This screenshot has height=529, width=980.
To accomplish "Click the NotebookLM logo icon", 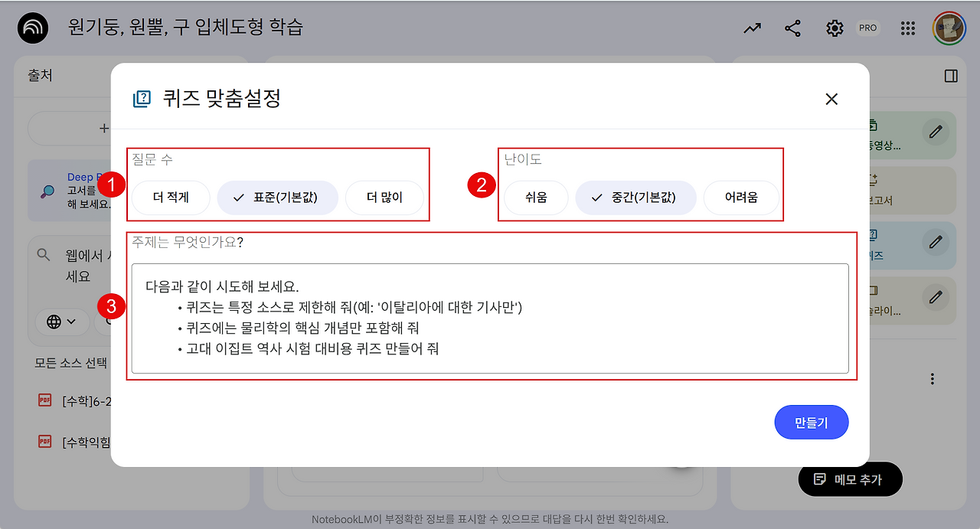I will [x=33, y=28].
